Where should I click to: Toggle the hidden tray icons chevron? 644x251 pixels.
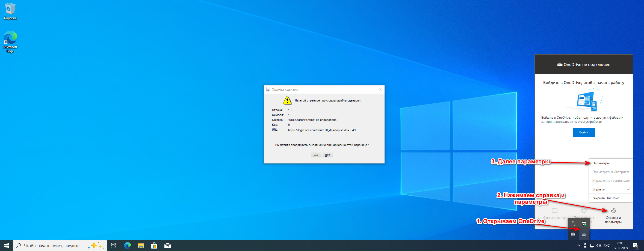click(578, 246)
